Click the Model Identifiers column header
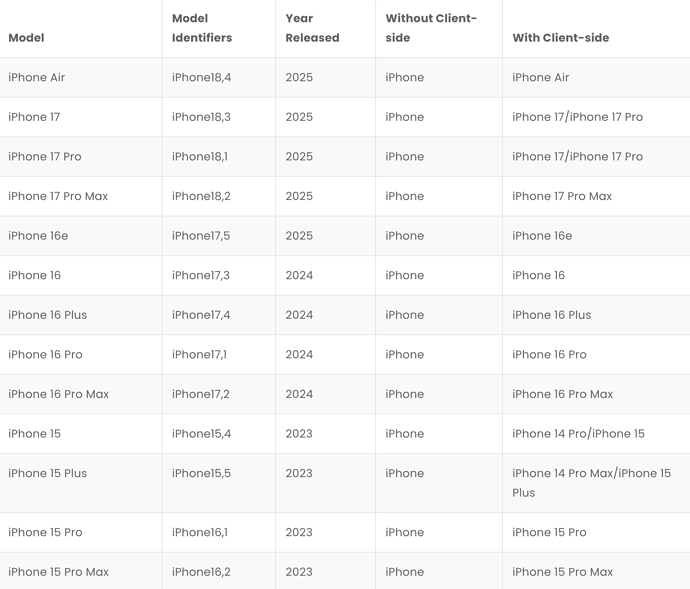This screenshot has width=690, height=589. click(x=202, y=28)
